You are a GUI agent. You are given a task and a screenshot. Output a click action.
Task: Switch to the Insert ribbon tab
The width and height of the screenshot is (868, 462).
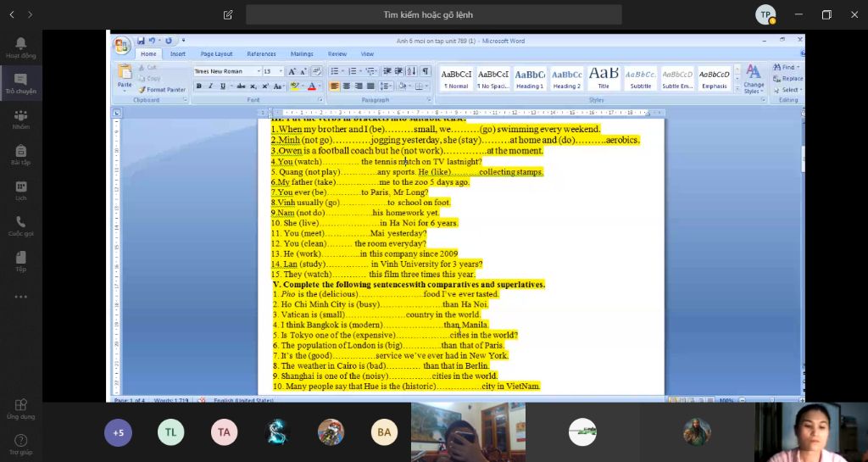[x=178, y=53]
